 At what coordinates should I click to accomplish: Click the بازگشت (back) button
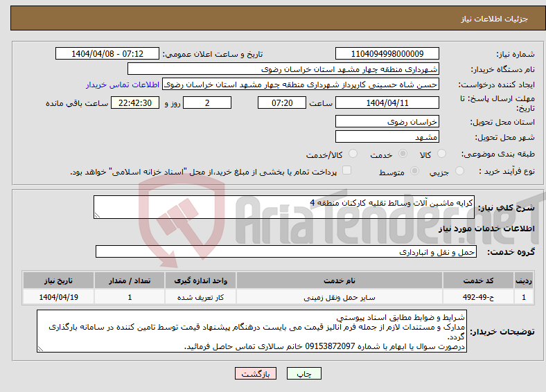256,373
